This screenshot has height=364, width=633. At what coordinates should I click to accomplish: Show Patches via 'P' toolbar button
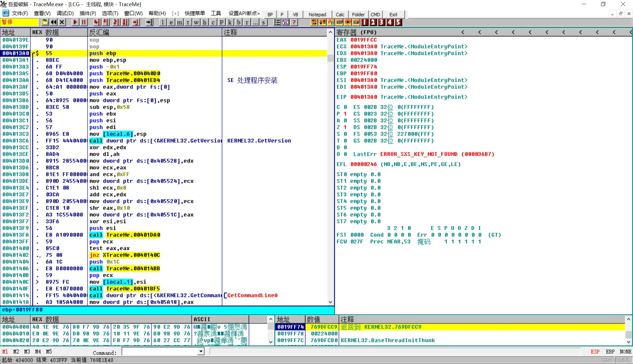pyautogui.click(x=222, y=22)
